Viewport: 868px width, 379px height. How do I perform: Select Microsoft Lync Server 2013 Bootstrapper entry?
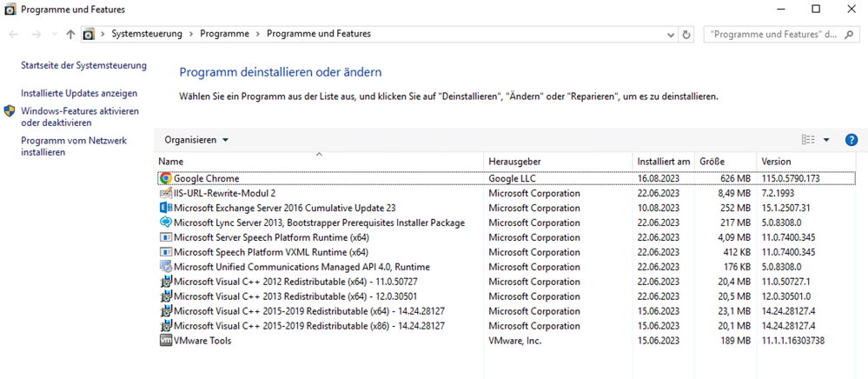coord(320,223)
